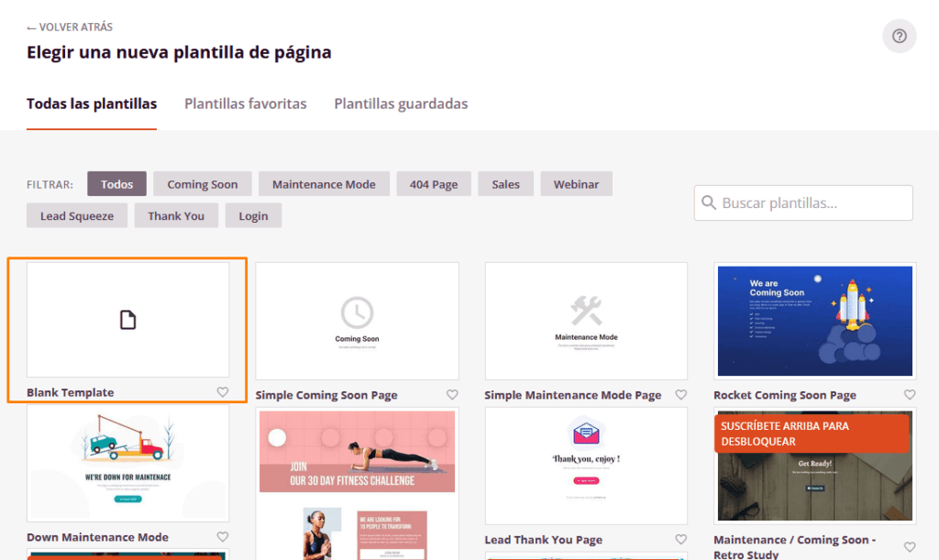939x560 pixels.
Task: Click the Buscar plantillas search field
Action: click(x=802, y=203)
